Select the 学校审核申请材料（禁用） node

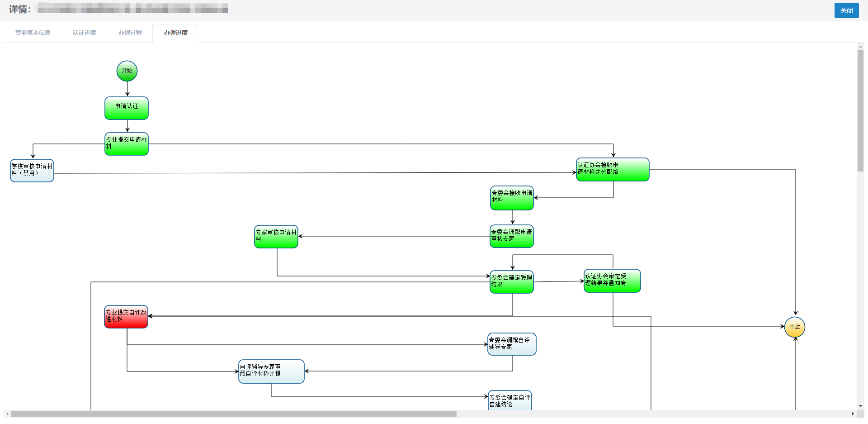click(32, 171)
